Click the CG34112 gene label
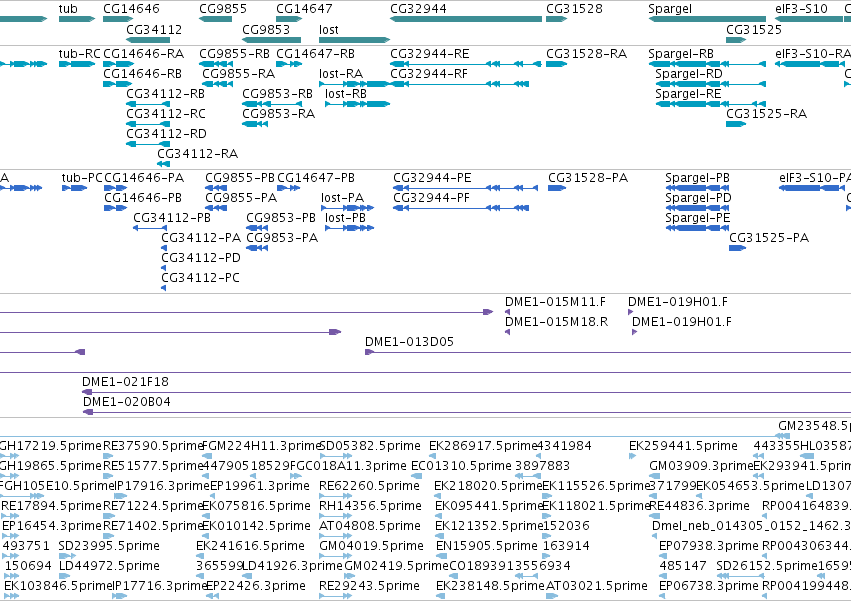This screenshot has height=601, width=851. coord(154,29)
